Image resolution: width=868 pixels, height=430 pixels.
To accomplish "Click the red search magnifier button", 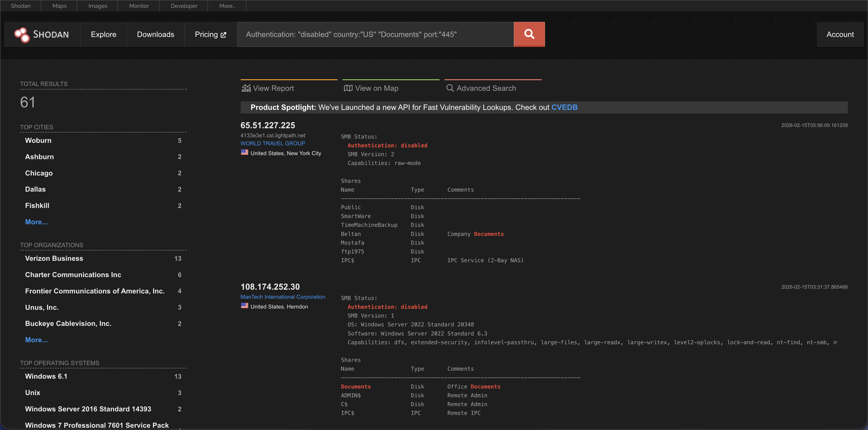I will 529,34.
